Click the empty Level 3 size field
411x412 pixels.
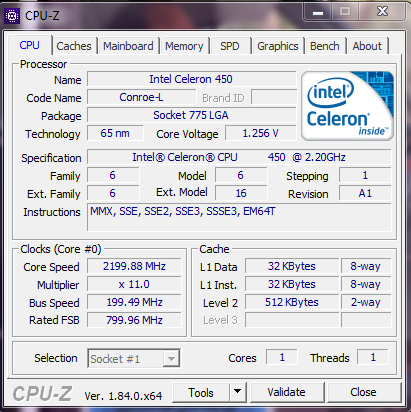click(x=292, y=320)
